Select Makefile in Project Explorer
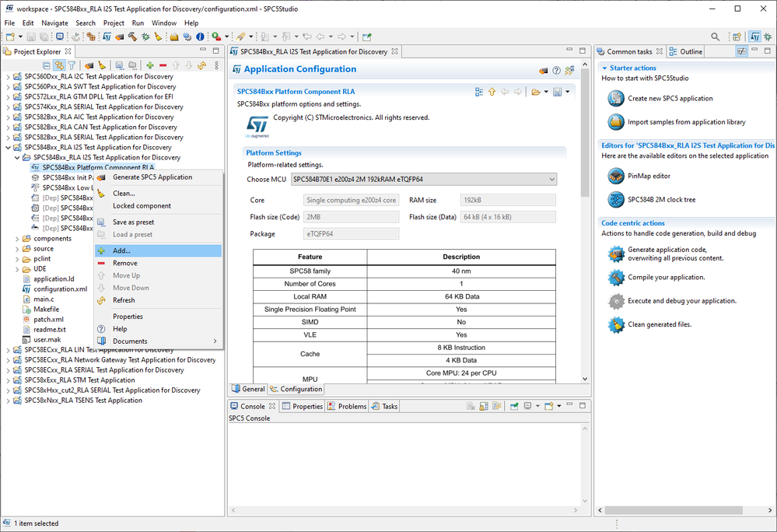 [x=46, y=310]
